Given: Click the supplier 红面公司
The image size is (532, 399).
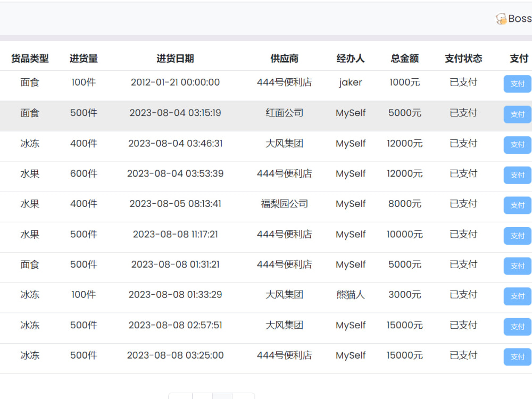Looking at the screenshot, I should [284, 113].
